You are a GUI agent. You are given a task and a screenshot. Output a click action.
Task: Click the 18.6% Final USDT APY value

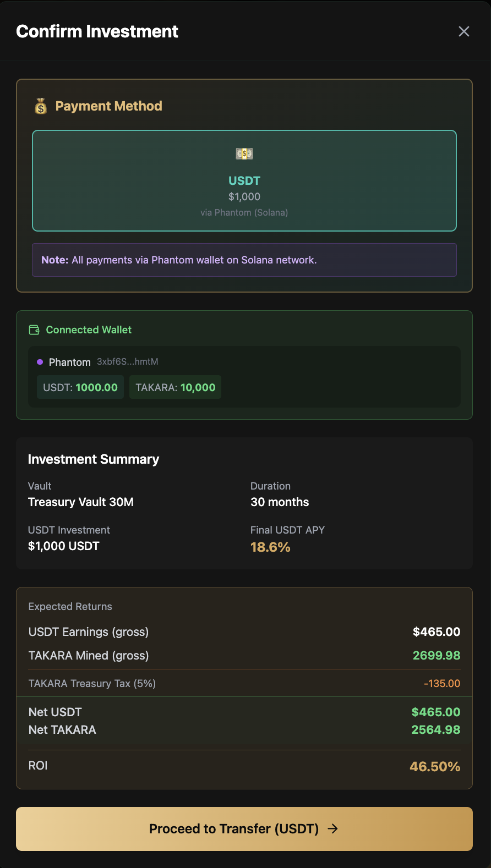[270, 547]
